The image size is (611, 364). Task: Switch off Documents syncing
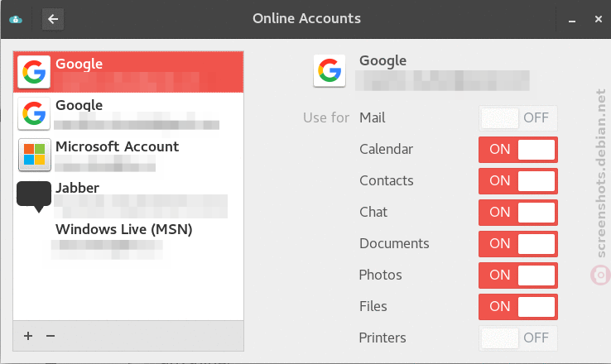click(x=518, y=244)
